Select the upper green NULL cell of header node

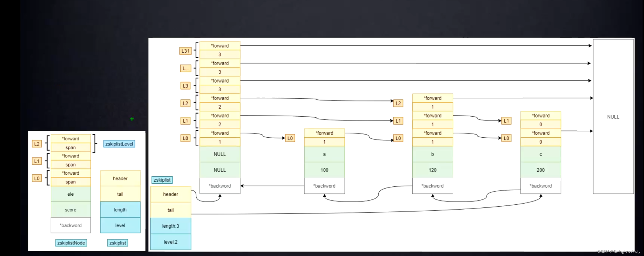point(220,154)
